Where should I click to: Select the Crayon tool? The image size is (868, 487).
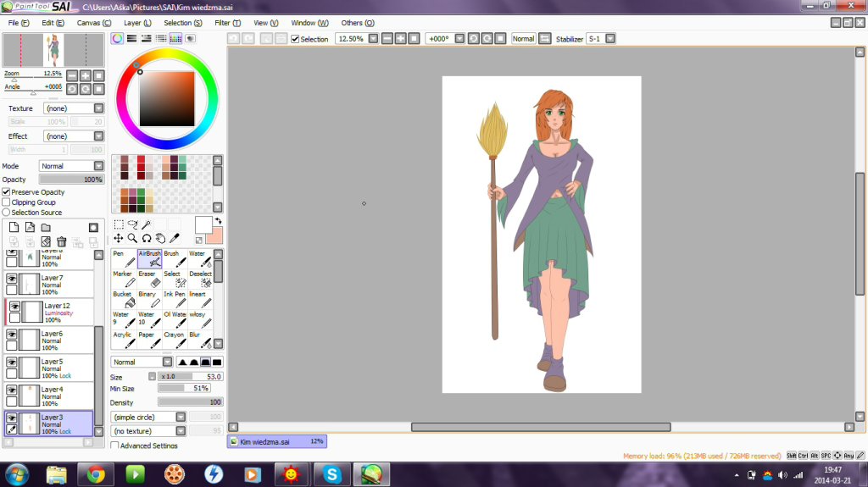(175, 340)
